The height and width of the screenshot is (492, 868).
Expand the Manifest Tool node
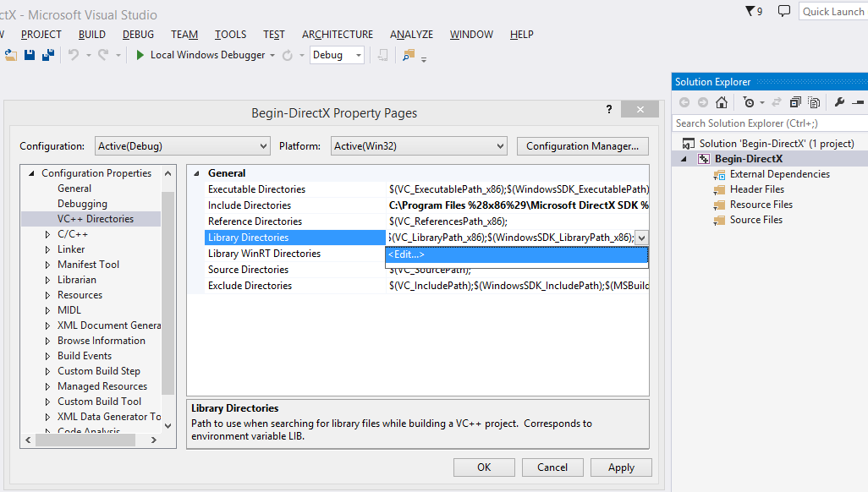[x=47, y=265]
